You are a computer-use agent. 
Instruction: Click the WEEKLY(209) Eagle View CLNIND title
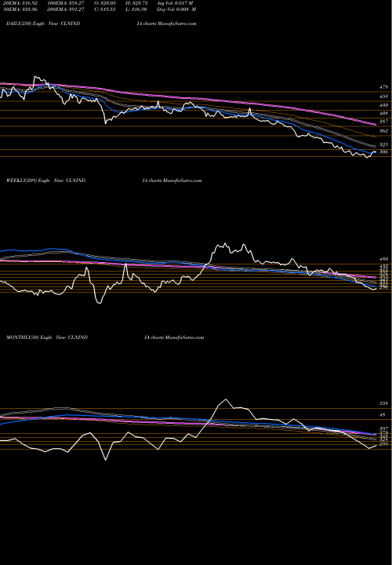tap(45, 180)
